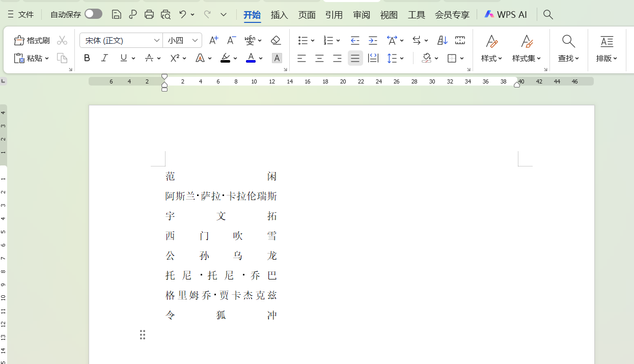
Task: Click the character shading icon
Action: click(277, 59)
